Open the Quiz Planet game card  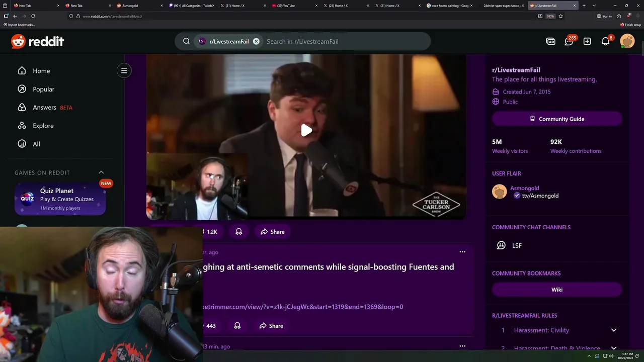tap(60, 199)
